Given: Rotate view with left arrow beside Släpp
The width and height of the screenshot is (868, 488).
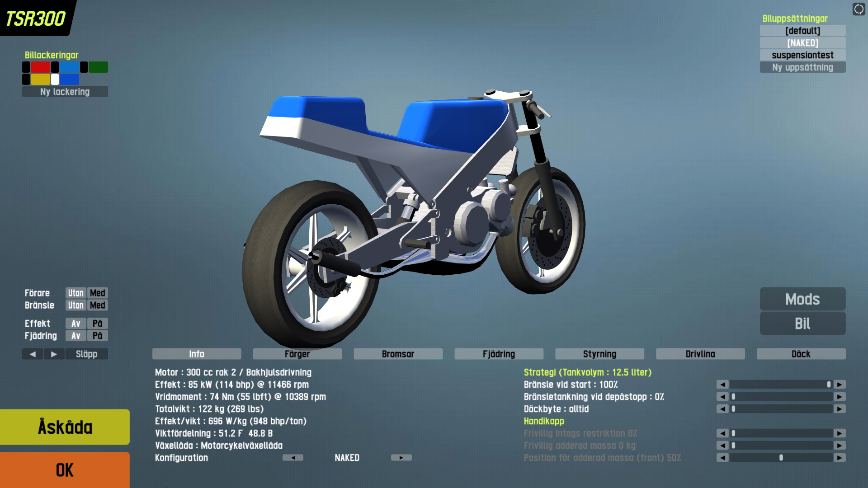Looking at the screenshot, I should (x=33, y=354).
